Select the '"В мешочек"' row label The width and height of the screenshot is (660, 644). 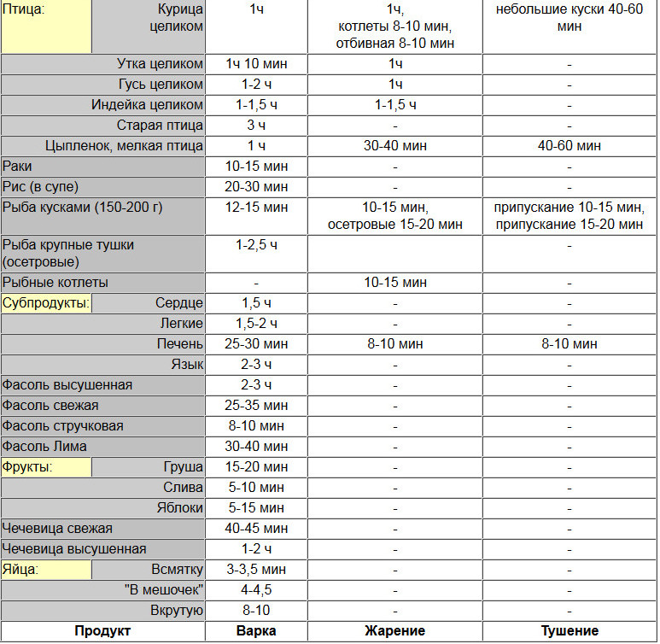coord(102,590)
